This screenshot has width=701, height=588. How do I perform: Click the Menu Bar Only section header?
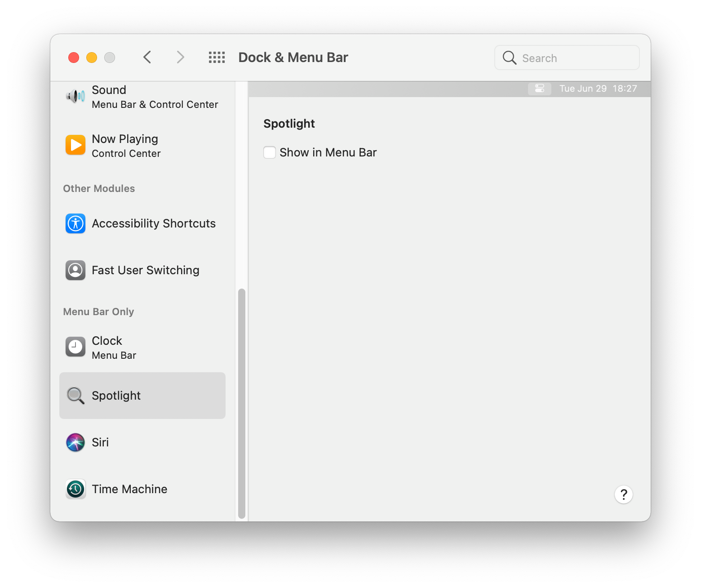98,312
